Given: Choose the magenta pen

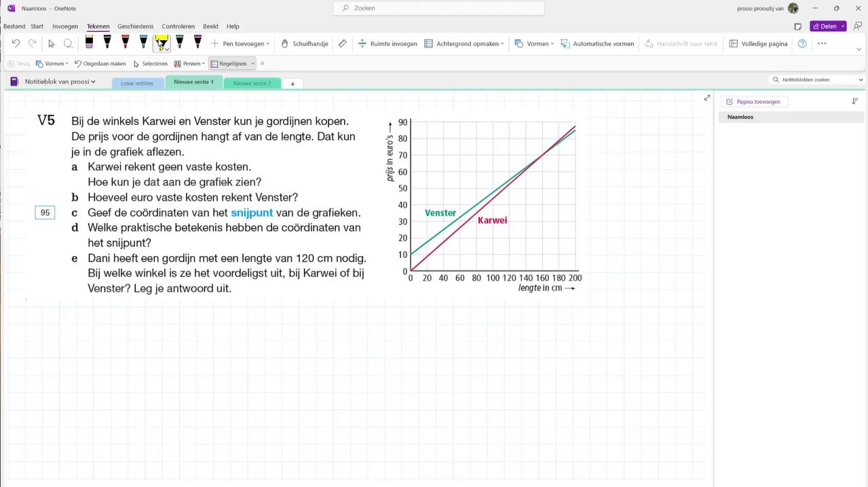Looking at the screenshot, I should click(197, 42).
